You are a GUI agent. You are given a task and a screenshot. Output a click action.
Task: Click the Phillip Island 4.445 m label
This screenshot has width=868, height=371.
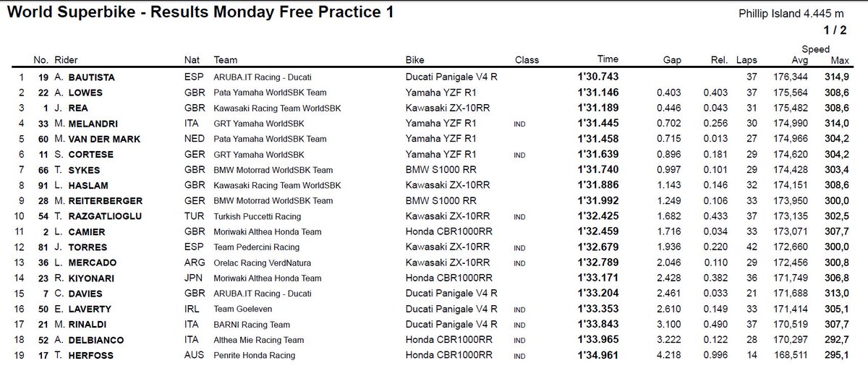(x=793, y=13)
